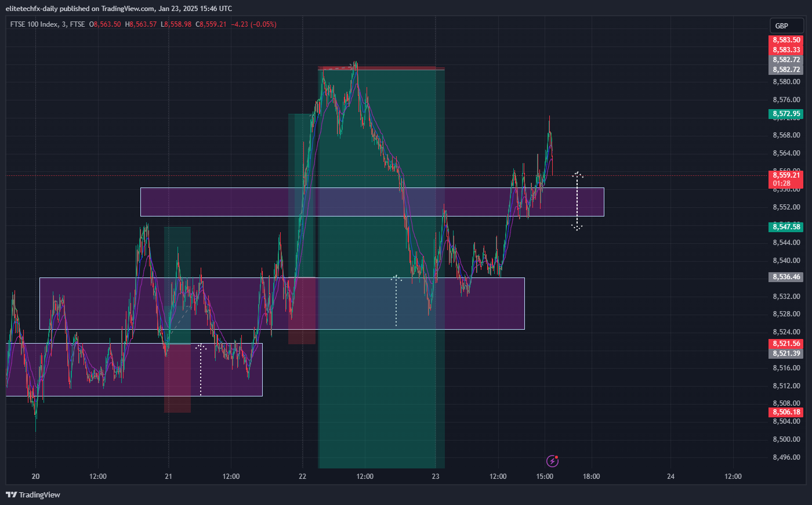Screen dimensions: 812x505
Task: Select the red 8,583.33 price label
Action: [x=786, y=50]
